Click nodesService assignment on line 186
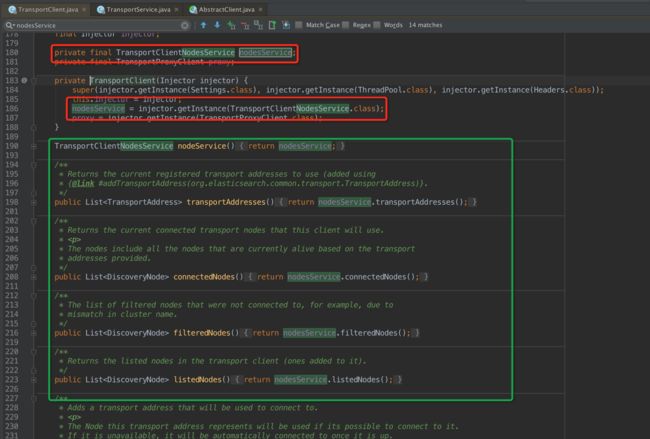Screen dimensions: 650x439 click(x=98, y=109)
